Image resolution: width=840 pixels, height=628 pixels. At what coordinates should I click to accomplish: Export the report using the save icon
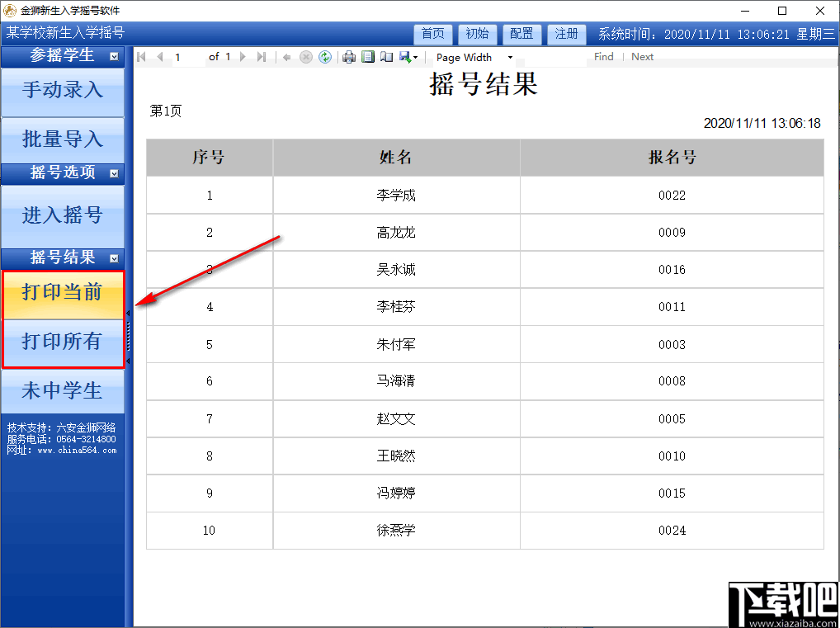click(x=404, y=57)
